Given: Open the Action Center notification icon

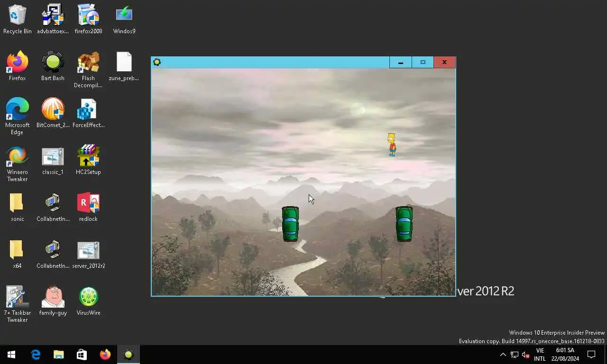Looking at the screenshot, I should (x=591, y=355).
